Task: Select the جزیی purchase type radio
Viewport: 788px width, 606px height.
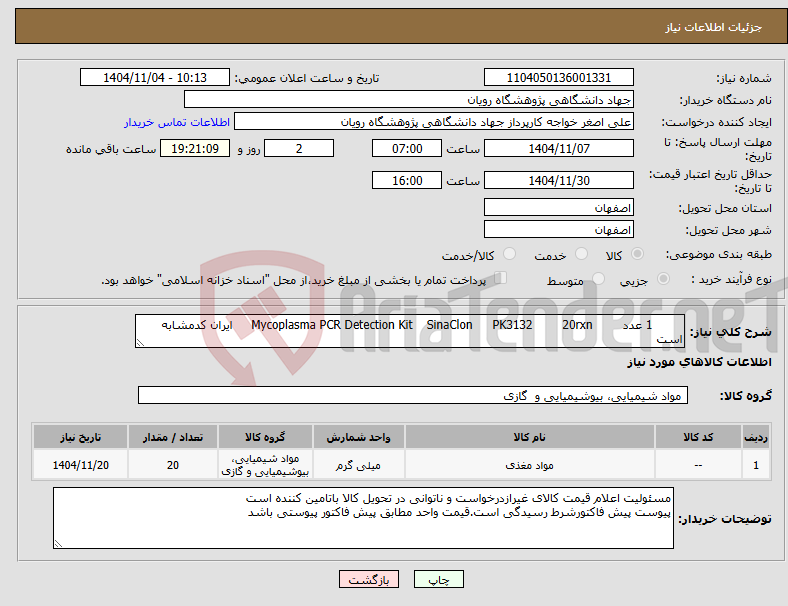Action: [x=663, y=278]
